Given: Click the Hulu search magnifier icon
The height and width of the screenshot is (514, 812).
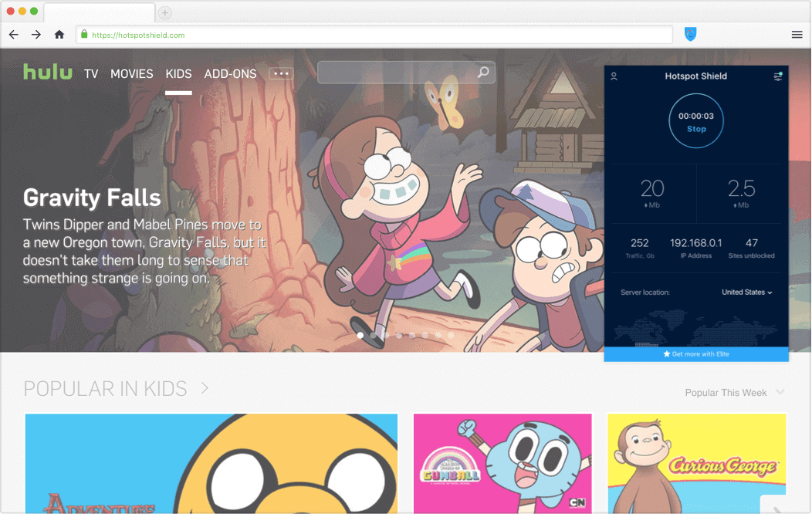Looking at the screenshot, I should (x=483, y=73).
